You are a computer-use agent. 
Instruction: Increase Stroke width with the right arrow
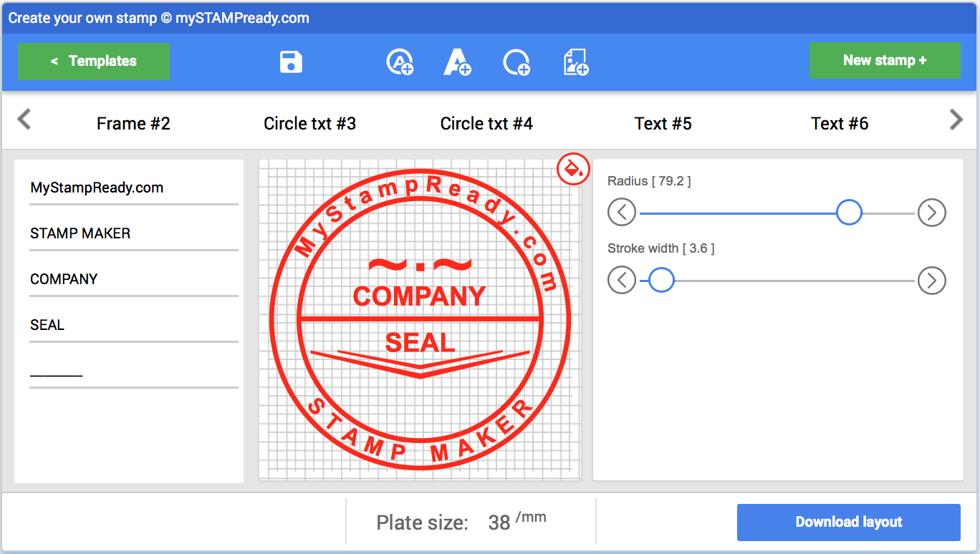point(931,280)
